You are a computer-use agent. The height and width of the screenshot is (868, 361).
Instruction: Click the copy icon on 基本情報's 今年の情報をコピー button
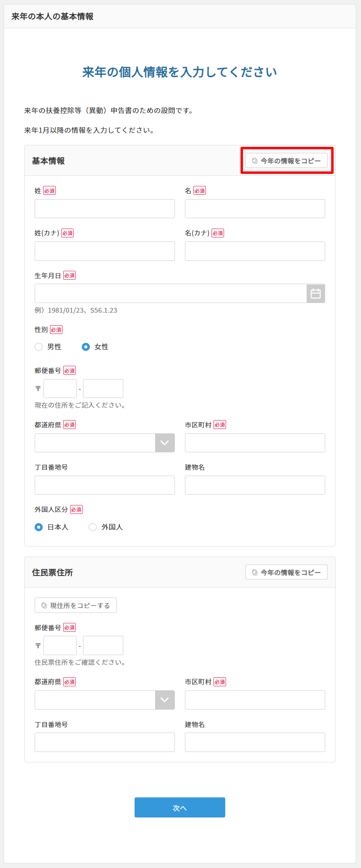pyautogui.click(x=254, y=160)
